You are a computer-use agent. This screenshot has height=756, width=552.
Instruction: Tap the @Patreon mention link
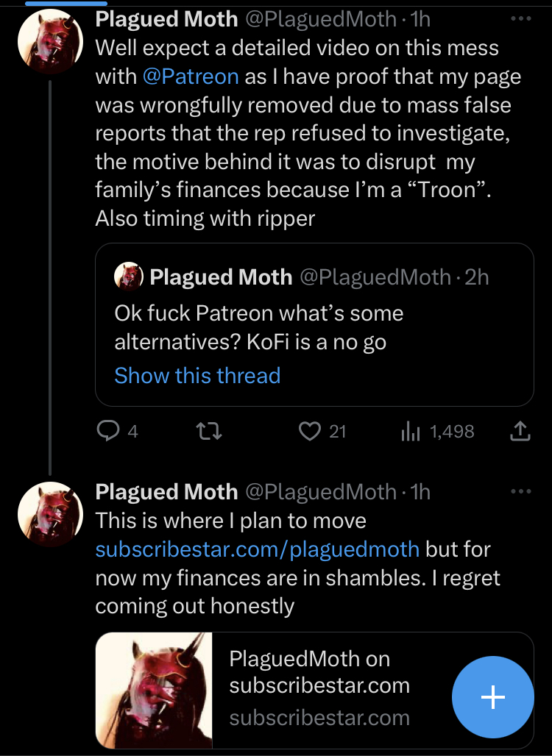coord(191,76)
